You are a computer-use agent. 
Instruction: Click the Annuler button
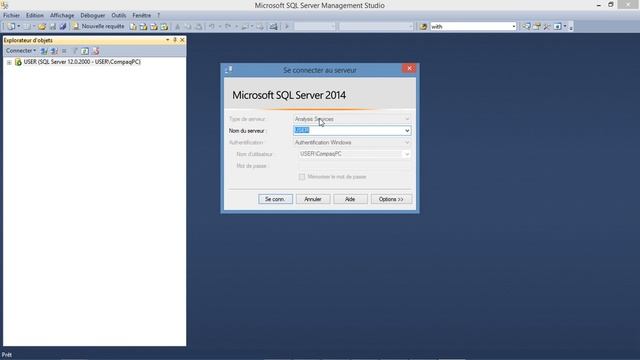tap(313, 199)
